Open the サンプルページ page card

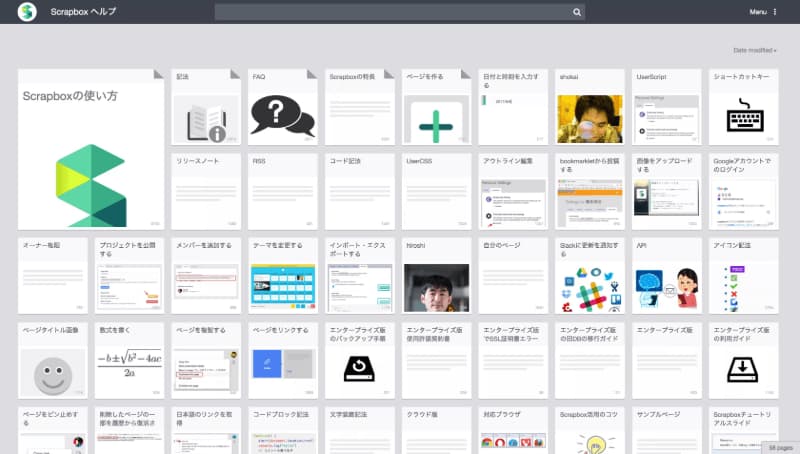[666, 431]
